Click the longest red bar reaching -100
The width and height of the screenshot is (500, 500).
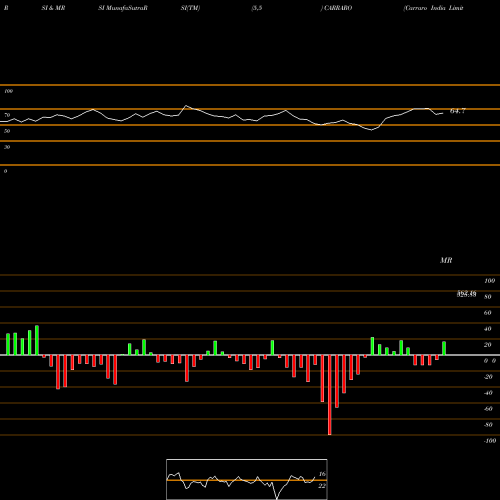pos(330,395)
